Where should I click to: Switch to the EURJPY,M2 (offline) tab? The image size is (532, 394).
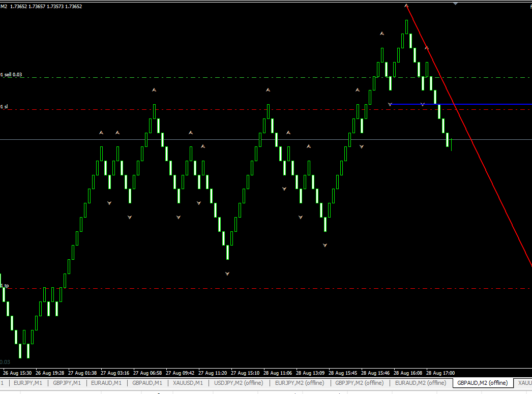coord(300,383)
